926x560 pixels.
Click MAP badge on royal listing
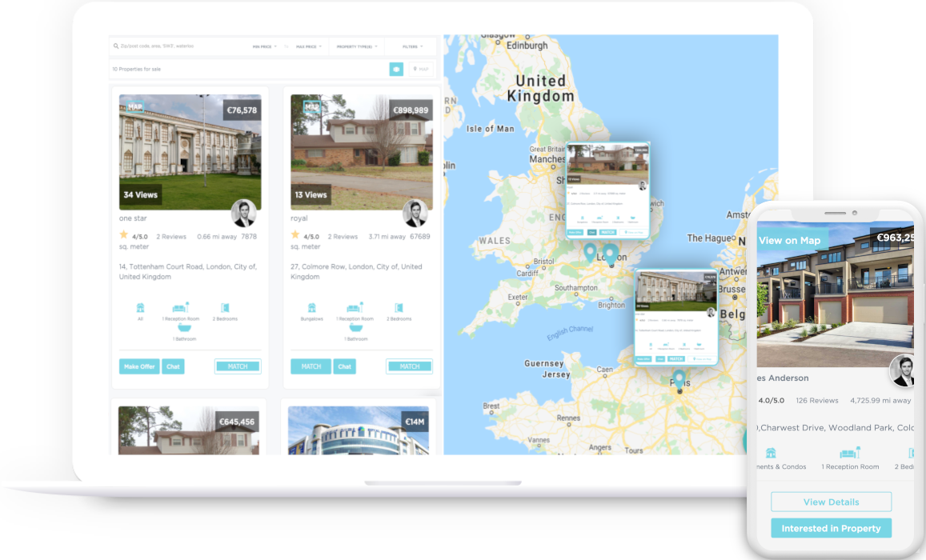point(311,107)
